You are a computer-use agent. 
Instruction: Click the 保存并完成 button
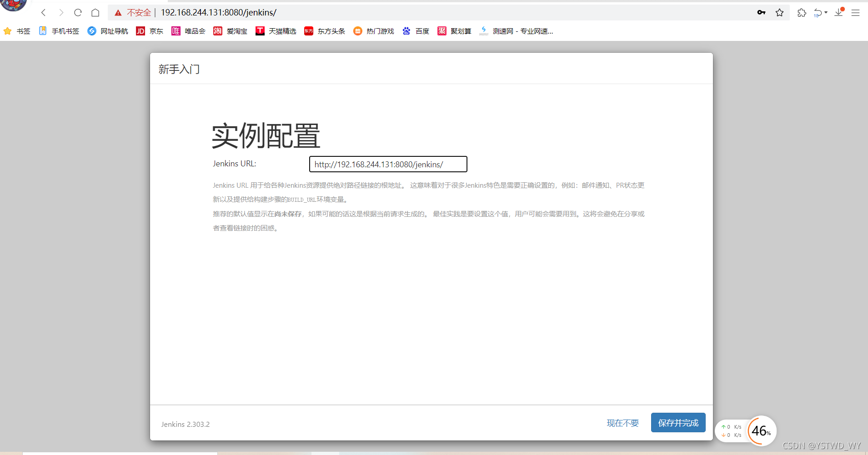[678, 422]
